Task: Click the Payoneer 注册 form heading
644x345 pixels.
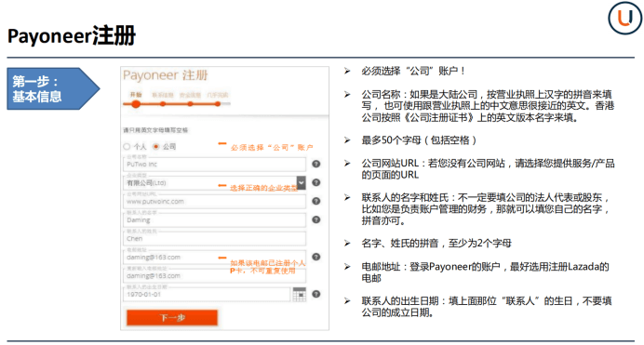Action: point(165,75)
